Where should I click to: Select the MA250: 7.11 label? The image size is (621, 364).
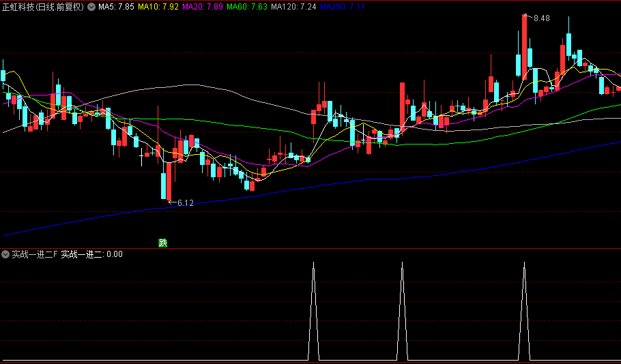(x=343, y=7)
